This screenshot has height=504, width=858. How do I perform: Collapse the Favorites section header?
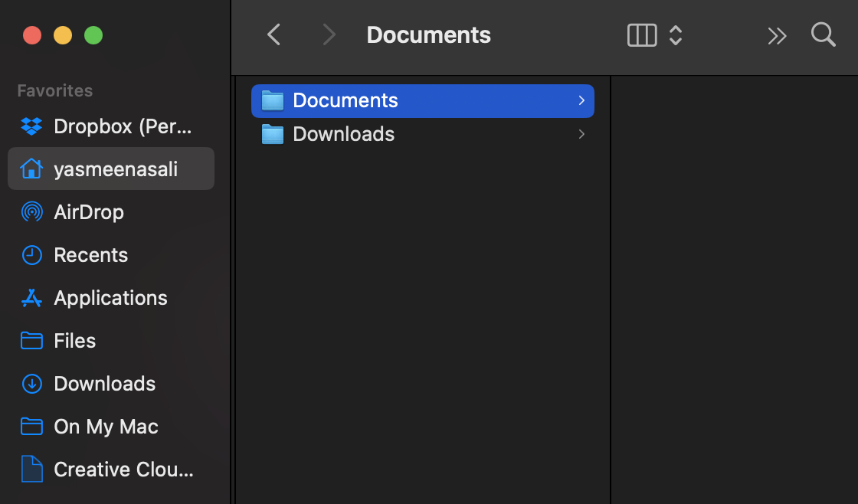click(x=54, y=90)
